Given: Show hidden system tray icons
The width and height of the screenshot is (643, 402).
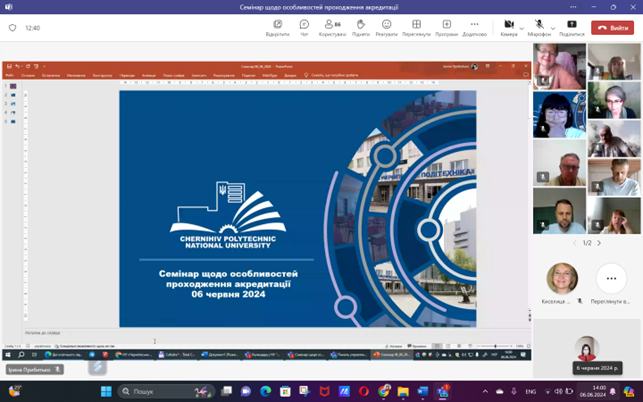Looking at the screenshot, I should pos(485,391).
